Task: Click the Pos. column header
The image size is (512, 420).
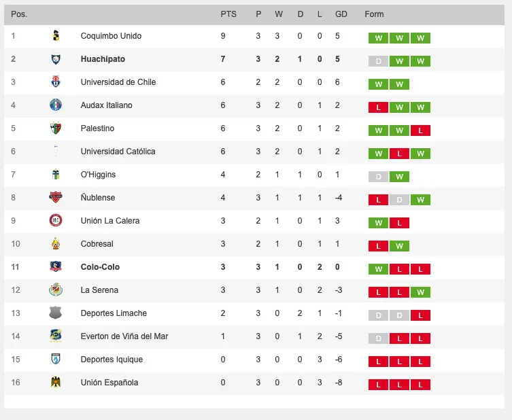Action: click(19, 14)
